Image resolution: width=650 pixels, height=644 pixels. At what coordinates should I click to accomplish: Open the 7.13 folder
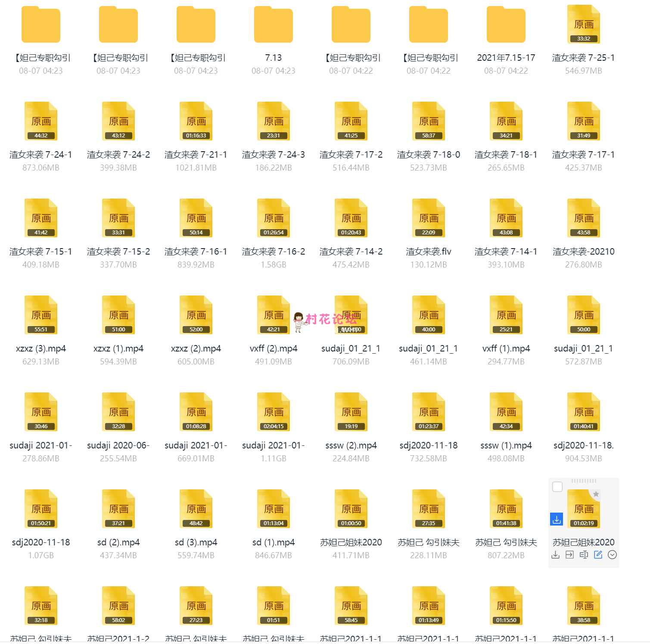click(x=274, y=25)
